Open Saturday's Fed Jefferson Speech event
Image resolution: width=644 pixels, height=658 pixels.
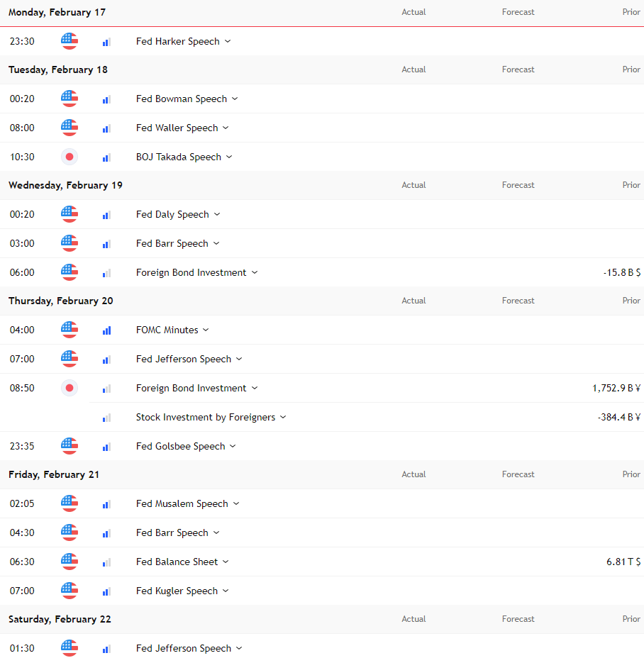click(x=184, y=648)
